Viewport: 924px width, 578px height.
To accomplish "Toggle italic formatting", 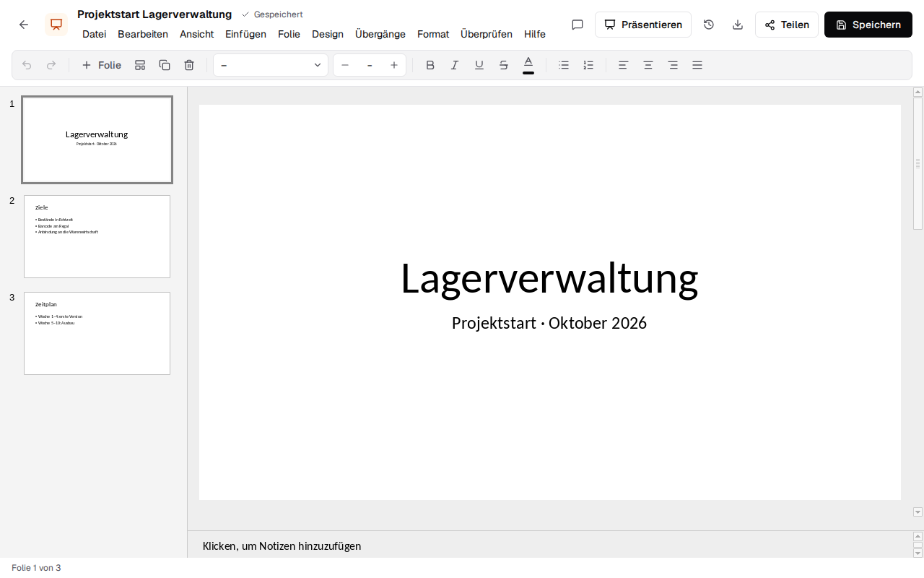I will pos(455,65).
